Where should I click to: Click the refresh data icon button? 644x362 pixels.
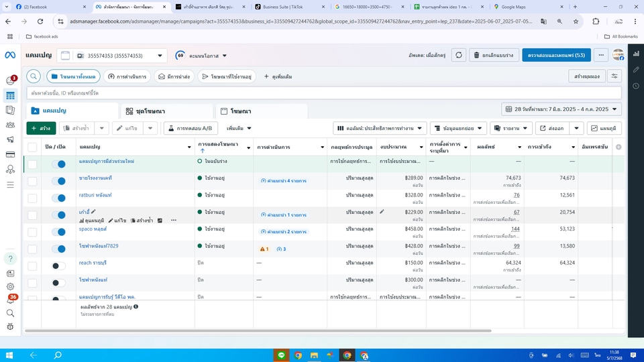click(x=459, y=55)
